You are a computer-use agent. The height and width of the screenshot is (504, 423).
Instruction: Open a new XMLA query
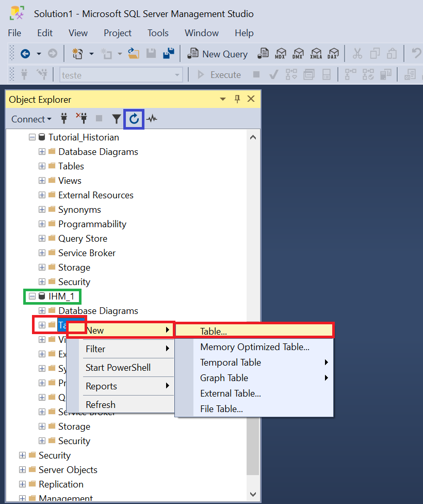coord(316,54)
